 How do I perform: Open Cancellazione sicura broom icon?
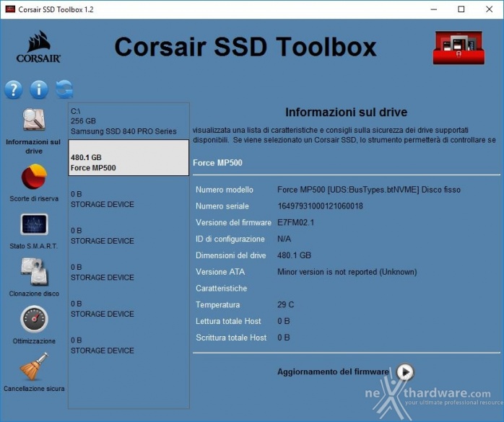point(34,366)
